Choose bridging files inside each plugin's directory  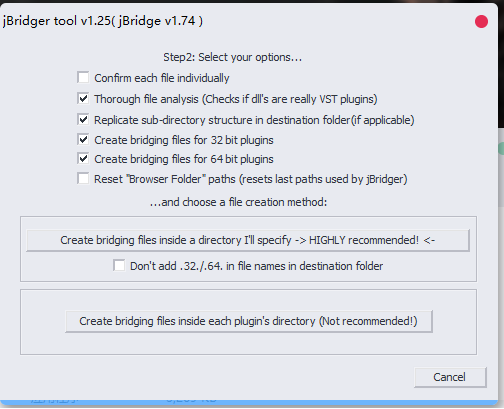[x=249, y=321]
